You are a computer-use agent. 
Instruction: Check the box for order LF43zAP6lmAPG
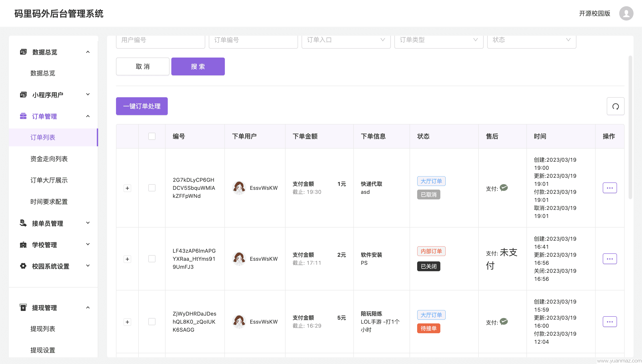pyautogui.click(x=152, y=259)
